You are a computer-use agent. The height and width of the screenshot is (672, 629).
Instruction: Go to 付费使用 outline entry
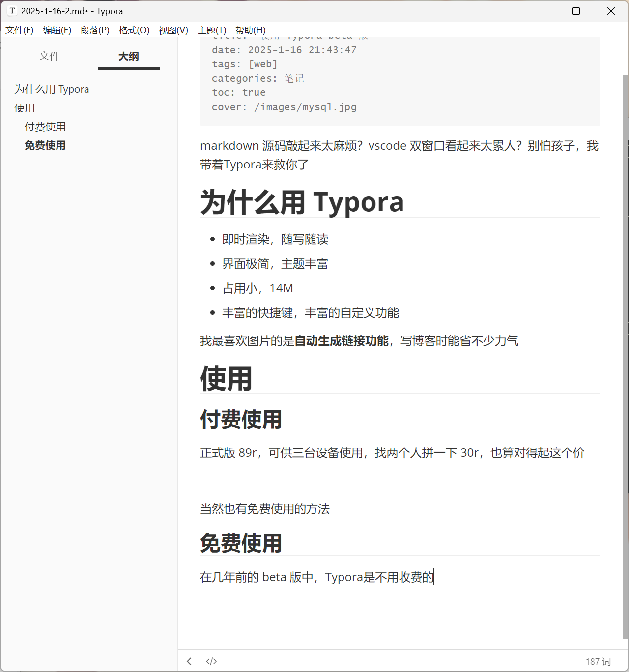[x=45, y=127]
